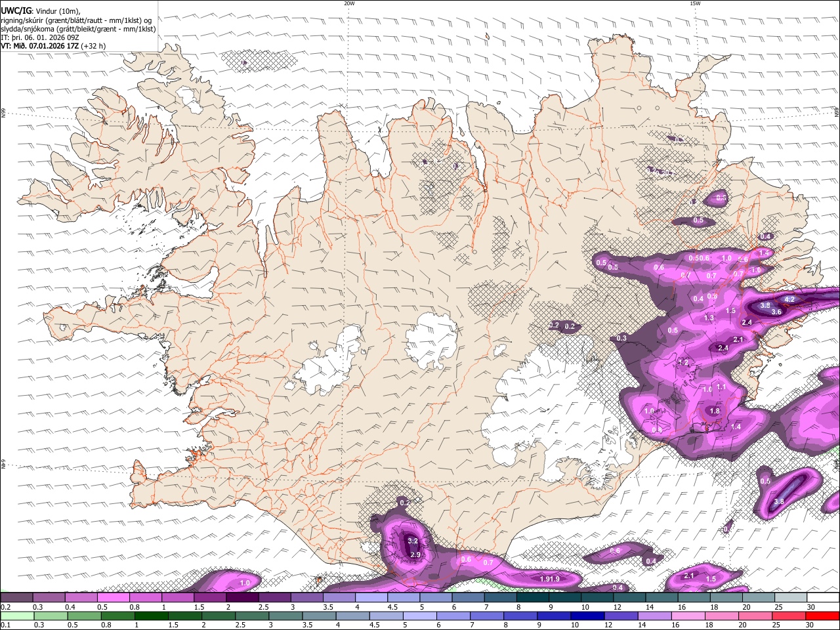Select the periwinkle 5 swatch in the lower scale
The image size is (840, 630).
[x=419, y=616]
